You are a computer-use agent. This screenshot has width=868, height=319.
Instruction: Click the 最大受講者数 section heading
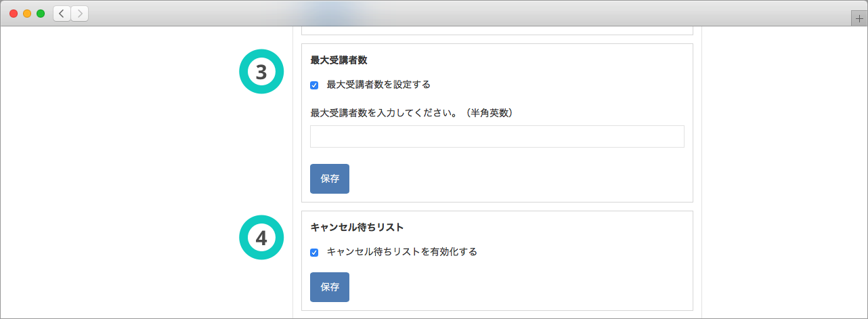(x=339, y=60)
